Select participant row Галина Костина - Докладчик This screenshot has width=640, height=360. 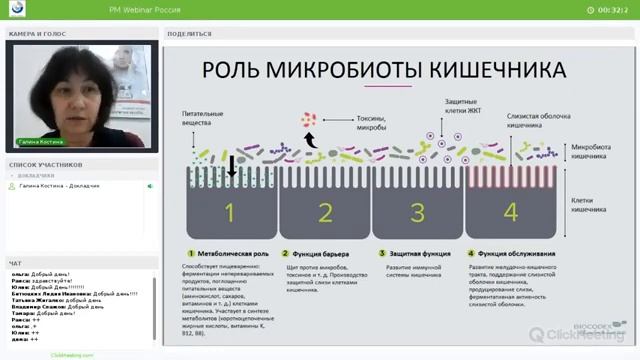[82, 186]
